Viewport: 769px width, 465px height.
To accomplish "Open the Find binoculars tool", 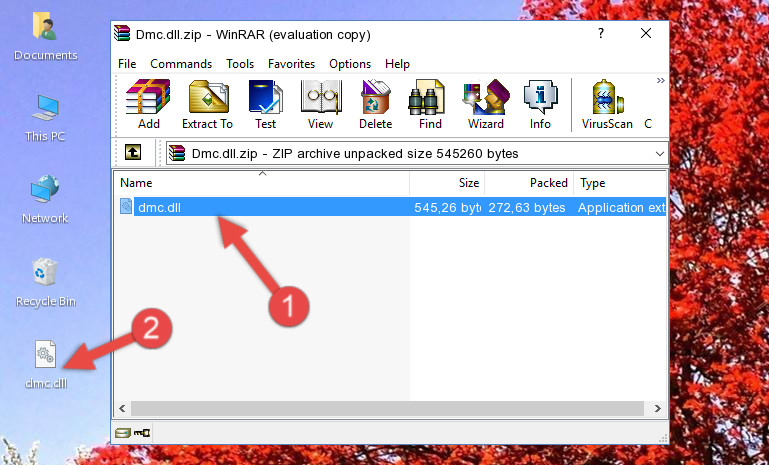I will pyautogui.click(x=430, y=104).
